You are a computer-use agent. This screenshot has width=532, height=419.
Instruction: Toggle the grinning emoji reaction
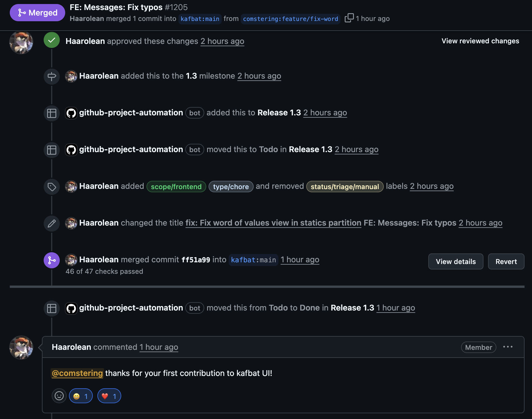pyautogui.click(x=81, y=396)
